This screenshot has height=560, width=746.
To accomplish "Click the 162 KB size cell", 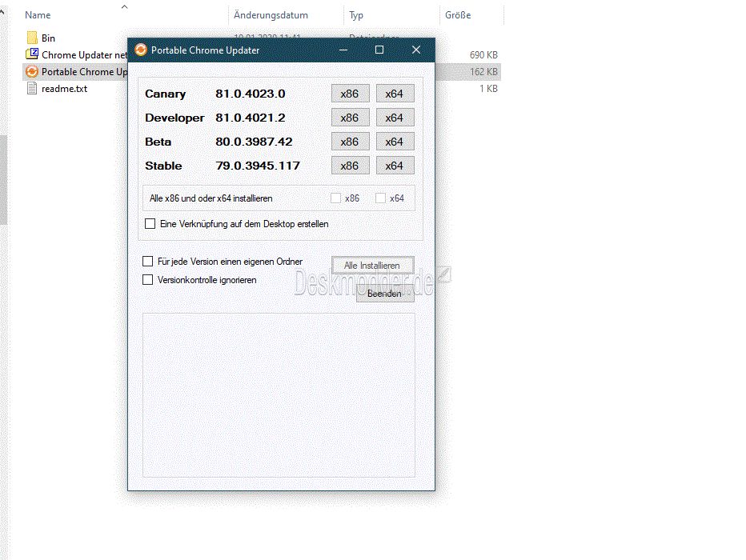I will [483, 72].
